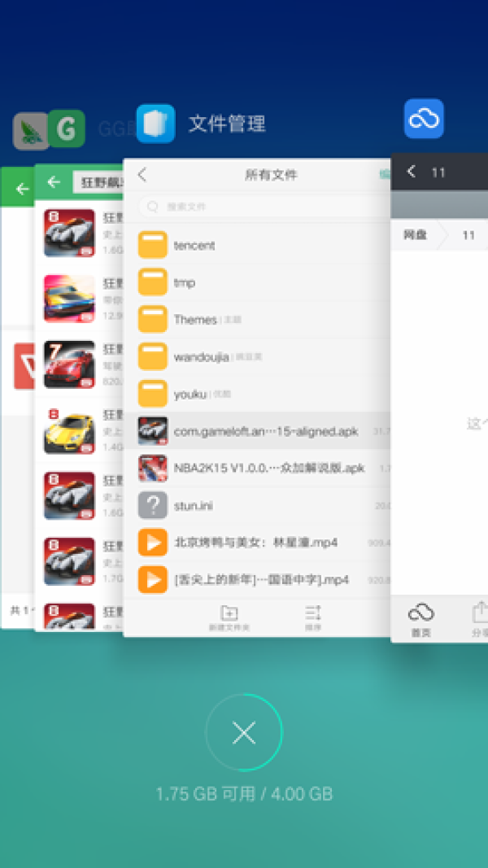The width and height of the screenshot is (488, 868).
Task: Tap the 网盘 breadcrumb item
Action: 415,235
